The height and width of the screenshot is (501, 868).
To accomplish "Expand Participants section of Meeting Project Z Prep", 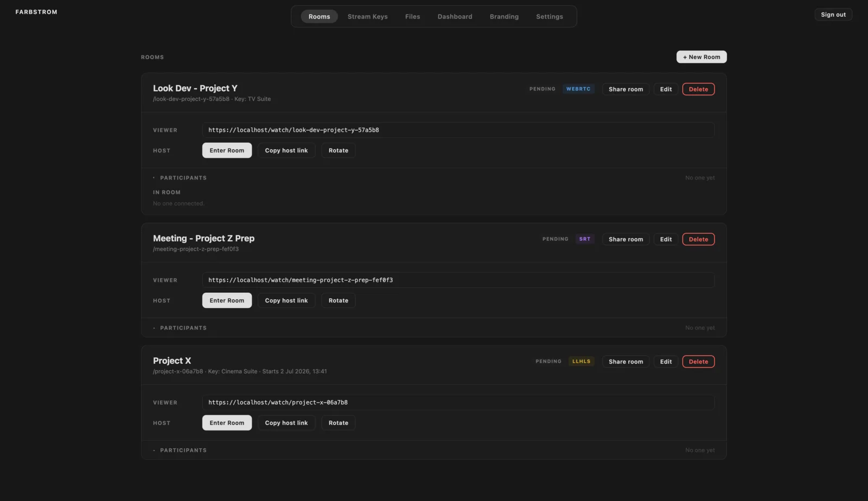I will coord(180,328).
